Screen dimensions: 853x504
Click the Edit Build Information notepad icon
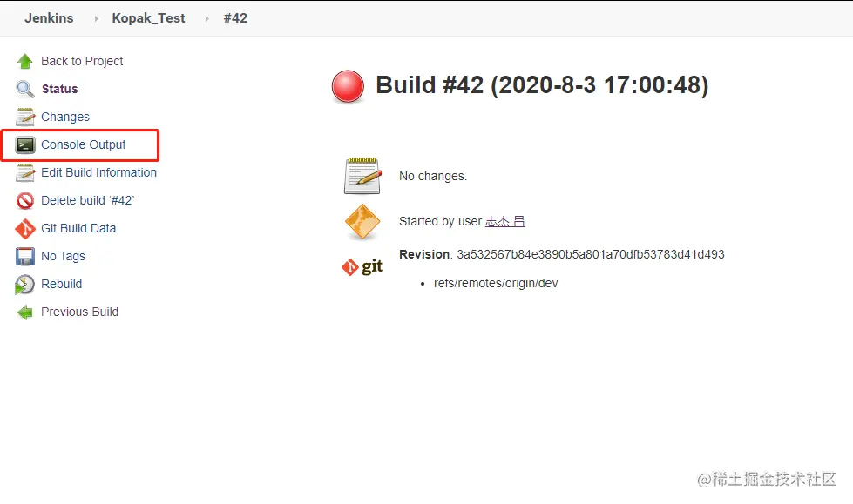point(25,172)
